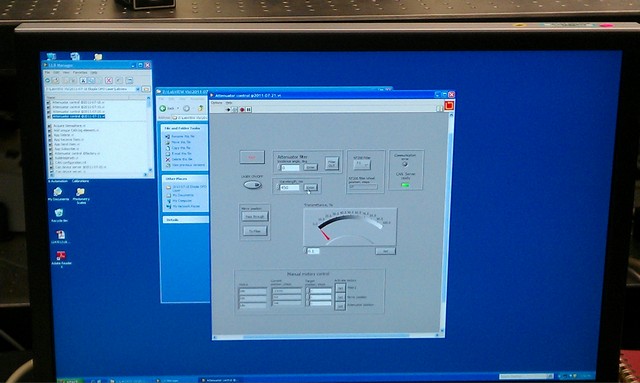Click the red Abort Execution icon
640x383 pixels.
click(242, 109)
